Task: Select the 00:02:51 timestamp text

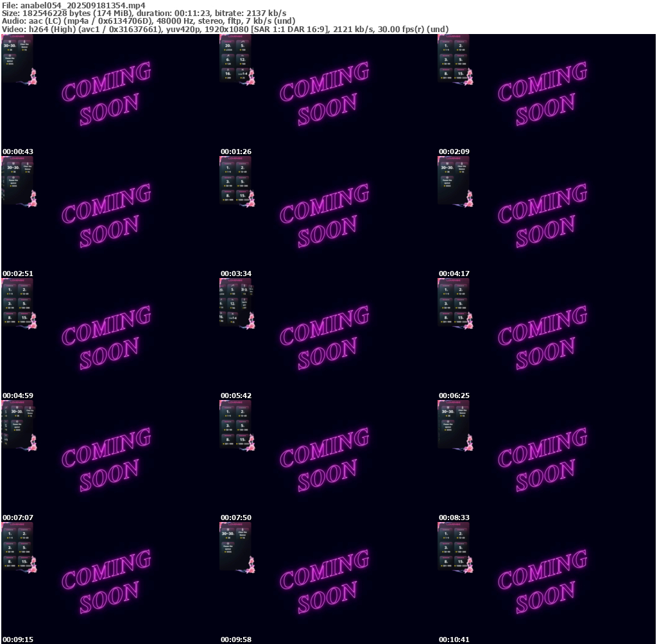Action: (17, 274)
